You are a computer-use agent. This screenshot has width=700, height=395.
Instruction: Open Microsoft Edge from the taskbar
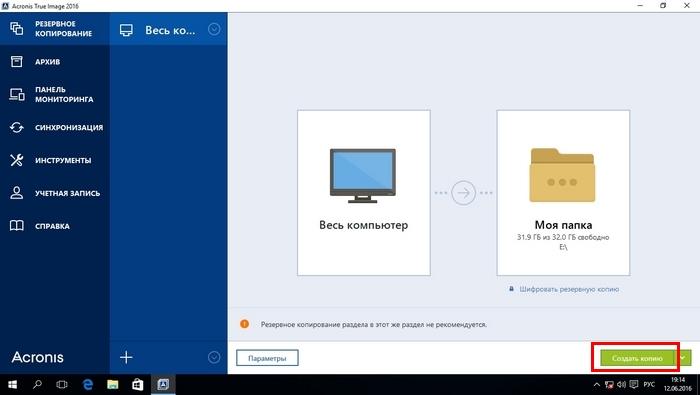[88, 384]
